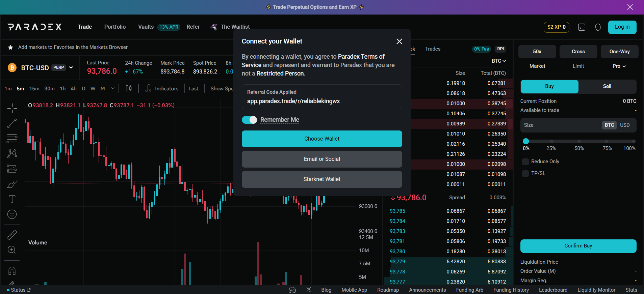Select the chart patterns tool
Image resolution: width=644 pixels, height=294 pixels.
(12, 153)
